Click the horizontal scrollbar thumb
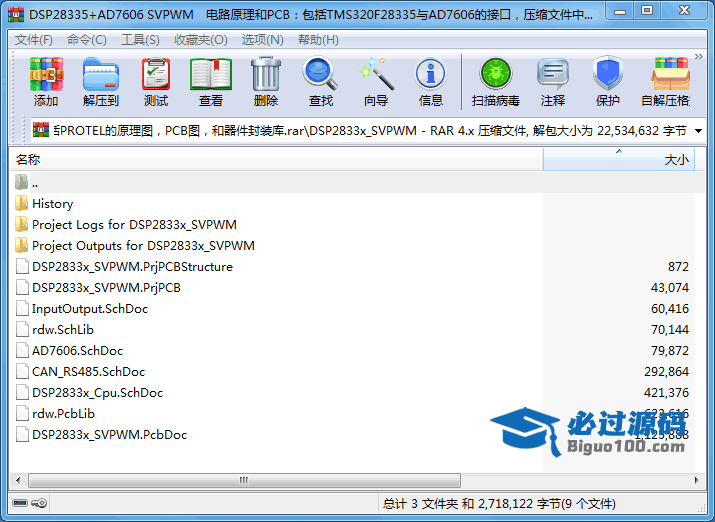Image resolution: width=715 pixels, height=522 pixels. point(244,481)
